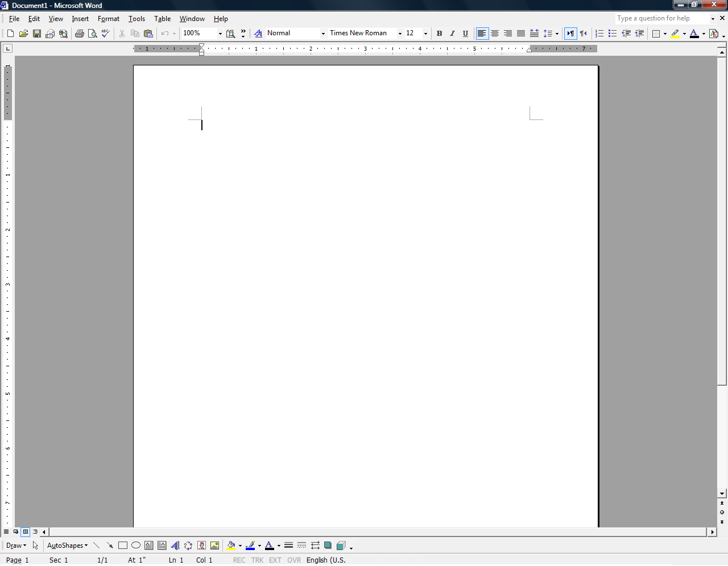Click the Select Objects pointer tool
The width and height of the screenshot is (728, 566).
(x=35, y=546)
